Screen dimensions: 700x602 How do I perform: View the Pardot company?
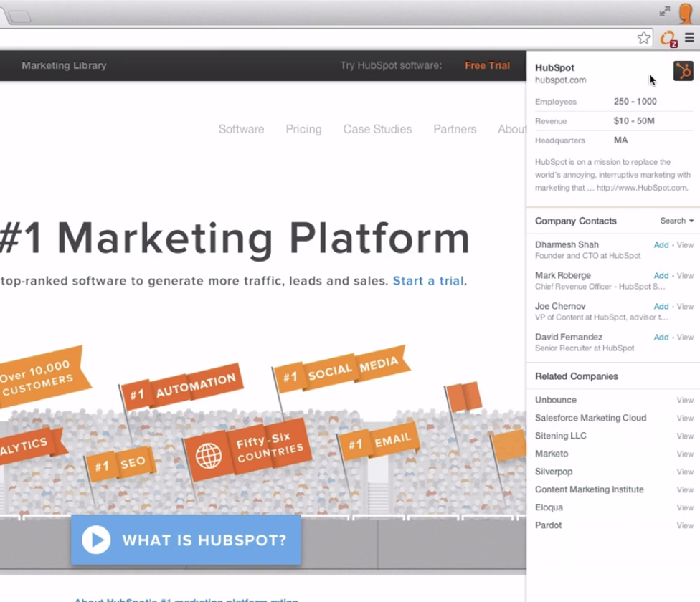(x=685, y=526)
